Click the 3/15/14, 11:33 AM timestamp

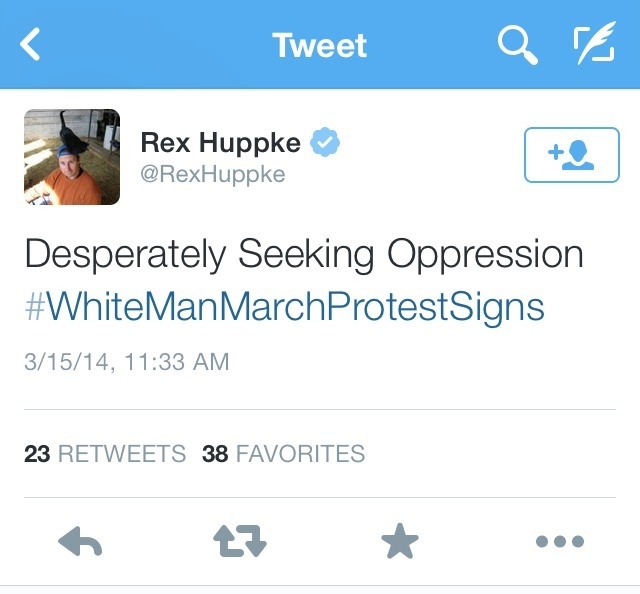point(126,361)
